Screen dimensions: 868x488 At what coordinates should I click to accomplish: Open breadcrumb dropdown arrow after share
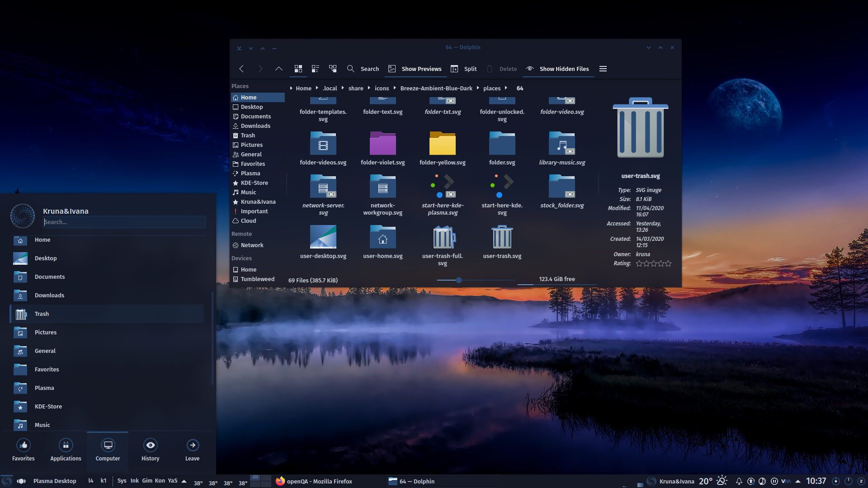click(x=369, y=88)
